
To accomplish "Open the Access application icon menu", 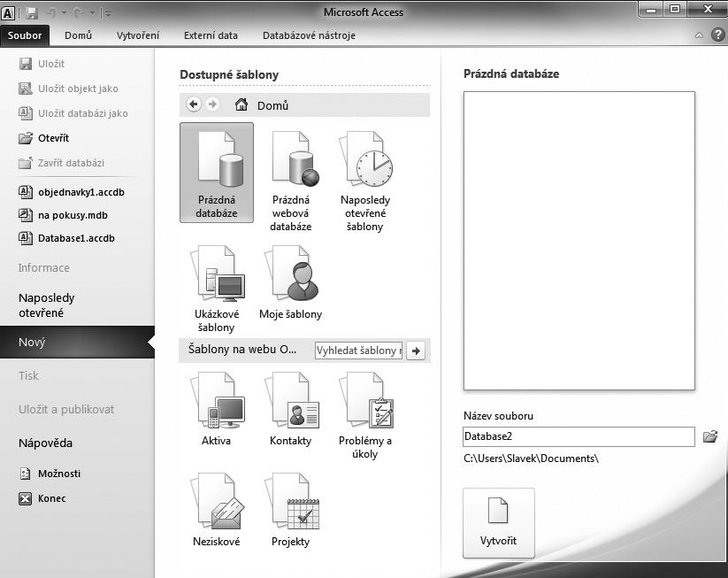I will coord(8,13).
